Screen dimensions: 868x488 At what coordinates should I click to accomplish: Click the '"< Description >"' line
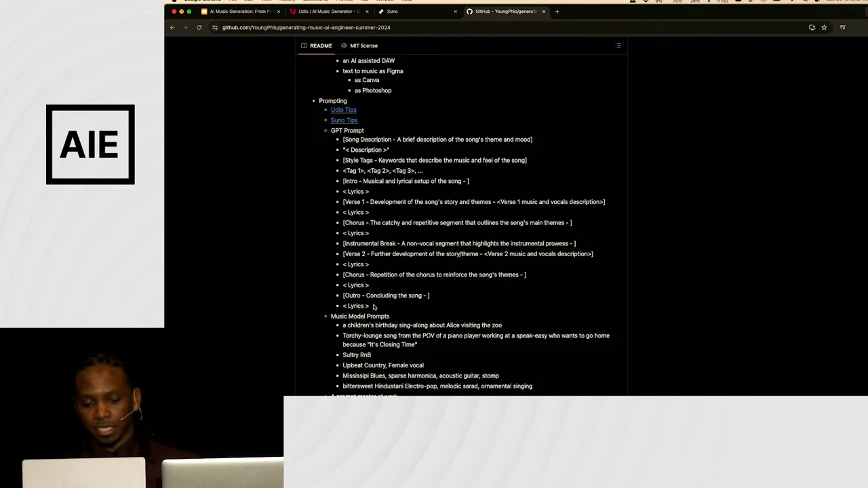(366, 150)
